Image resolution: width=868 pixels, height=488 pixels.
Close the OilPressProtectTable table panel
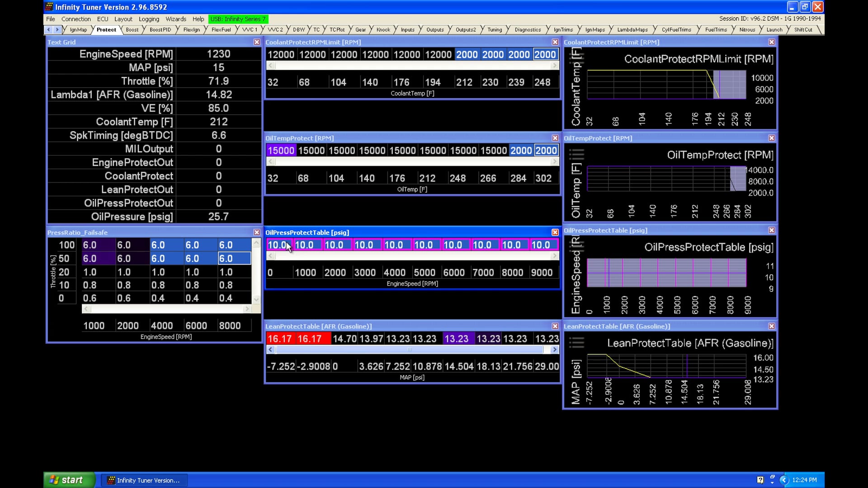click(555, 232)
